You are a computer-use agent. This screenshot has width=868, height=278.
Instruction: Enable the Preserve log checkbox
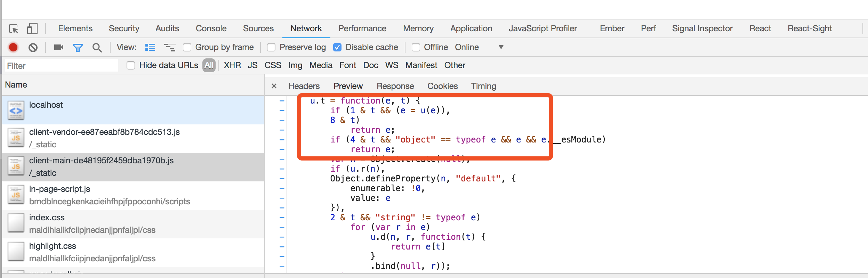(271, 47)
